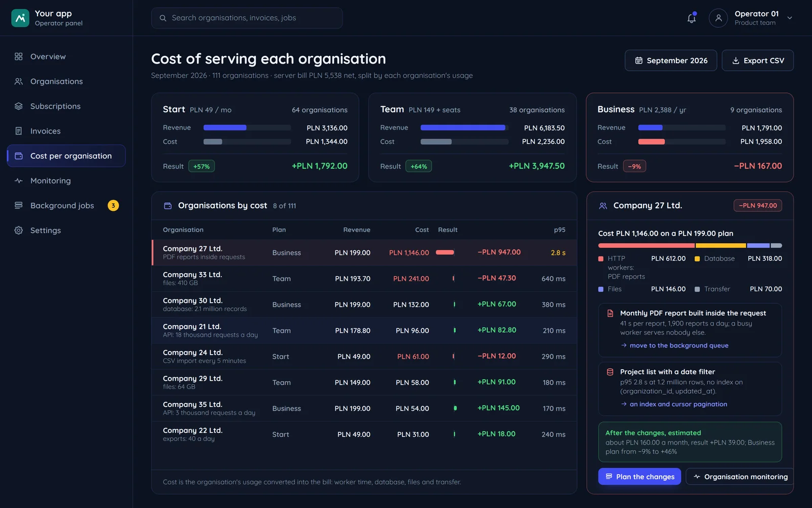Click the search organisations input field
This screenshot has width=812, height=508.
point(247,18)
